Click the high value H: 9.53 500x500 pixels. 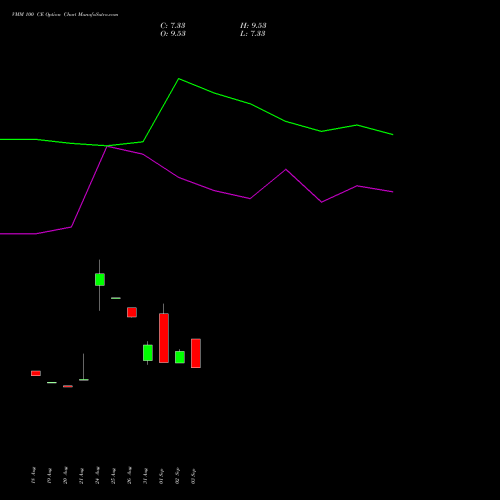253,26
